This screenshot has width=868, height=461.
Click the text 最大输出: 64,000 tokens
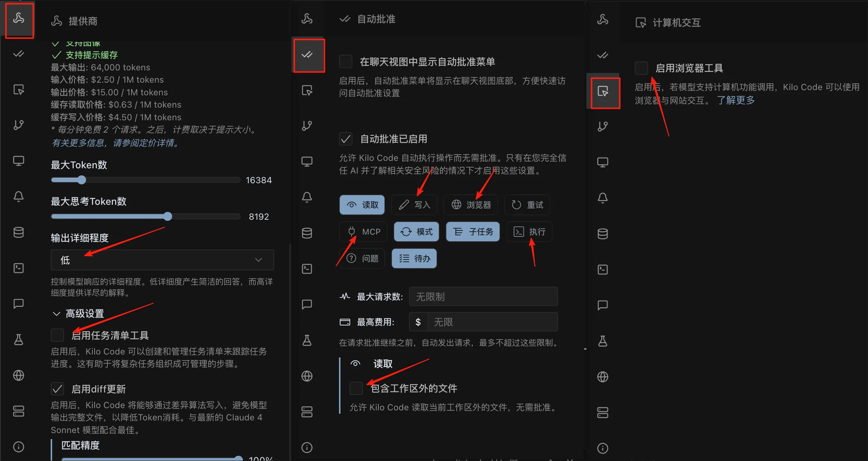(x=101, y=67)
